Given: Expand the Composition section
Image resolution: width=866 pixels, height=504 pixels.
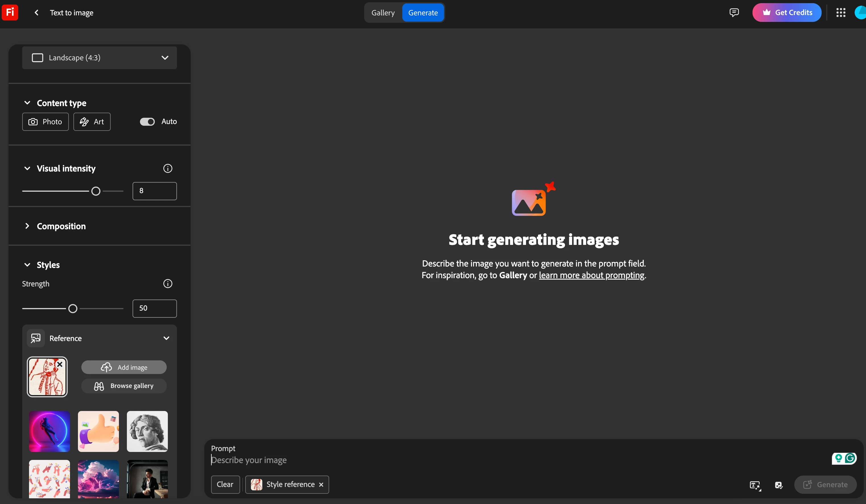Looking at the screenshot, I should click(x=61, y=226).
